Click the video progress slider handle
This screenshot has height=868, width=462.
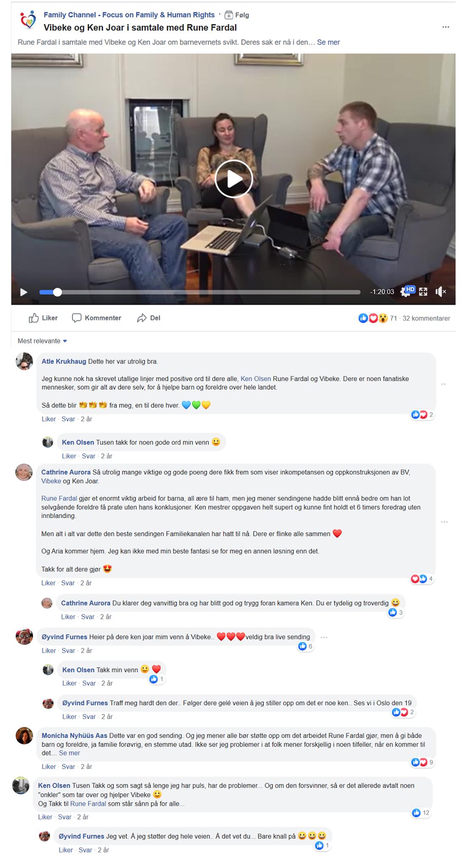[57, 292]
